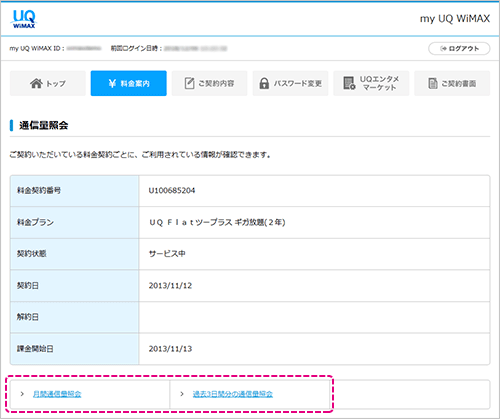Click the ログアウト button
The image size is (500, 419).
coord(459,49)
